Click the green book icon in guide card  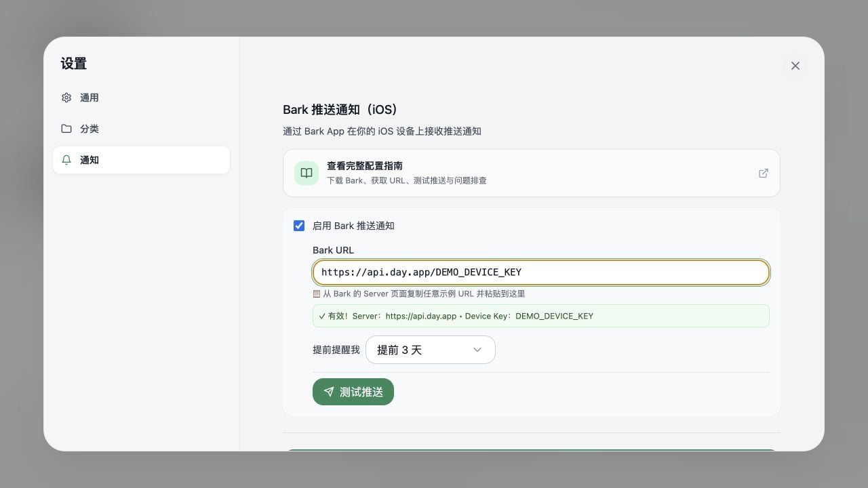pyautogui.click(x=307, y=173)
